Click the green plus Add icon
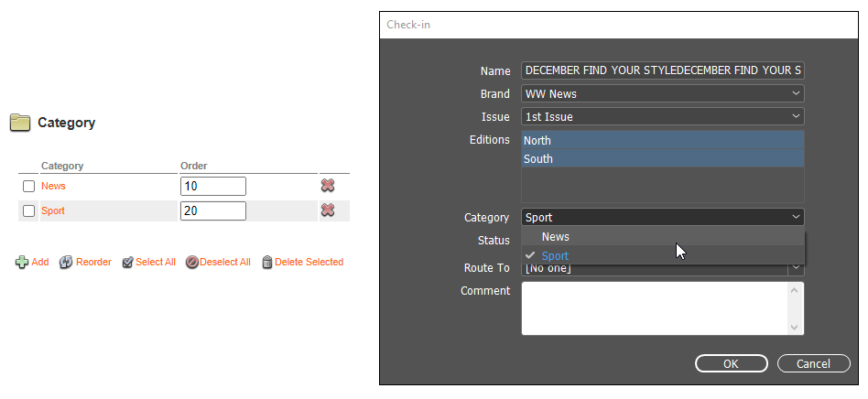The width and height of the screenshot is (868, 399). coord(22,263)
